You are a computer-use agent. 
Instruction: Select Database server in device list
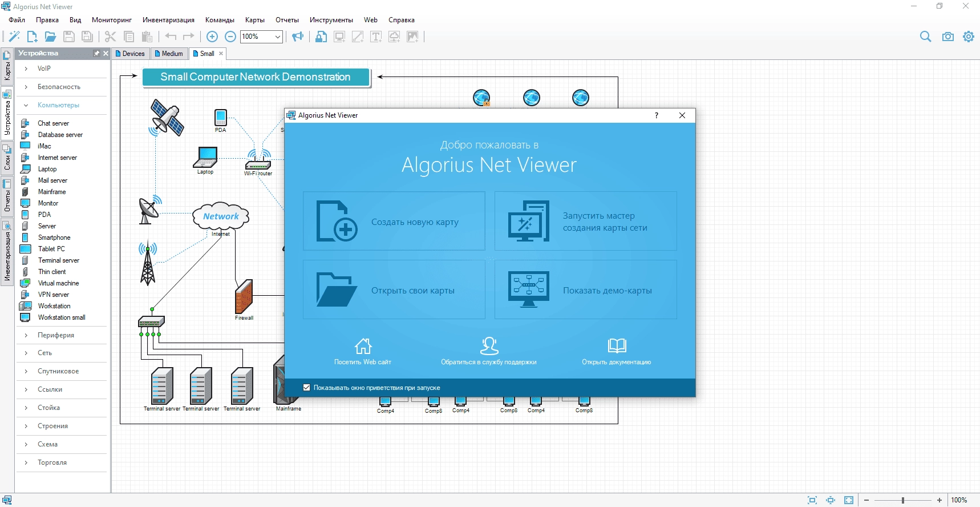pyautogui.click(x=60, y=135)
